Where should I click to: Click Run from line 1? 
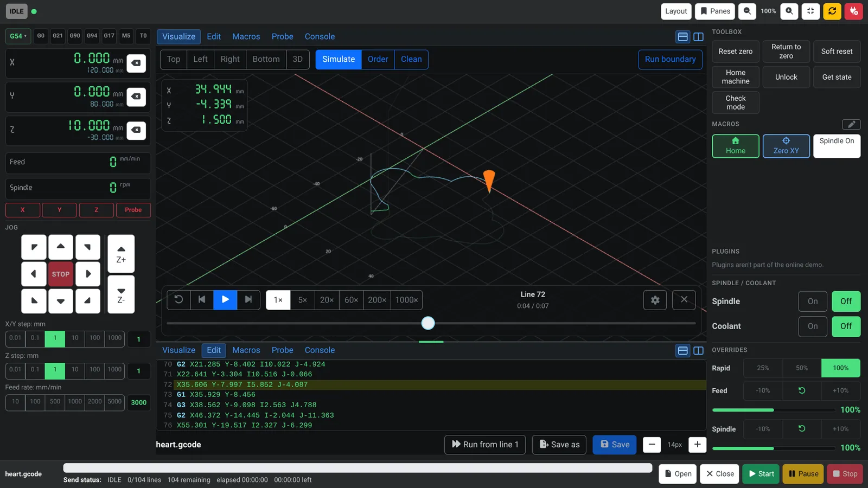(x=485, y=445)
